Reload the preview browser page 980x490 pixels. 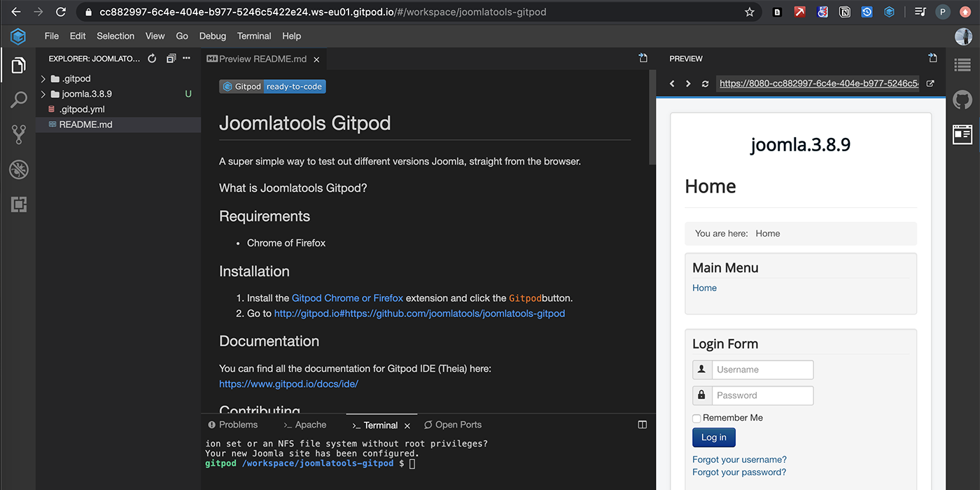705,84
